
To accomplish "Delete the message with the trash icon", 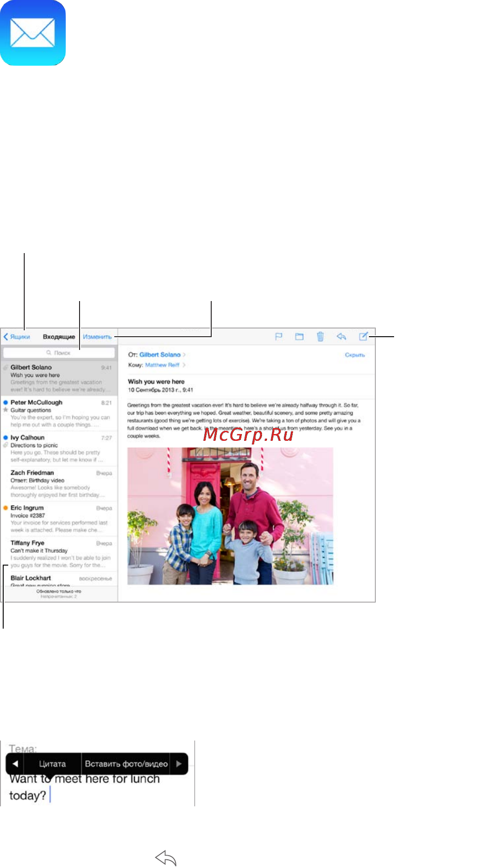I will [320, 337].
